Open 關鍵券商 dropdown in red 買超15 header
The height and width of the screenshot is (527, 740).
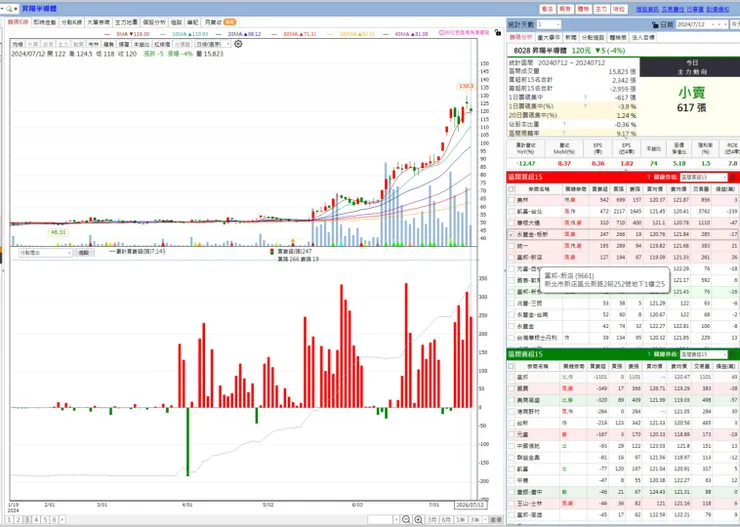point(703,177)
